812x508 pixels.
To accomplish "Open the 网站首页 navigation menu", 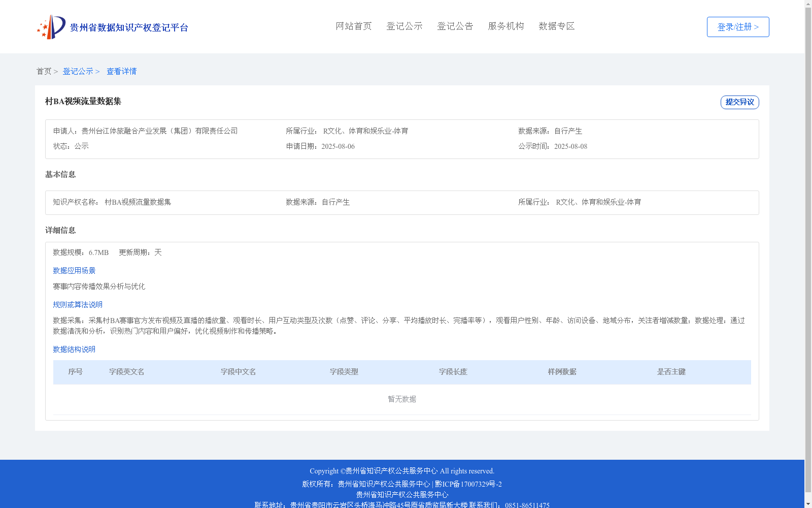I will pyautogui.click(x=354, y=26).
